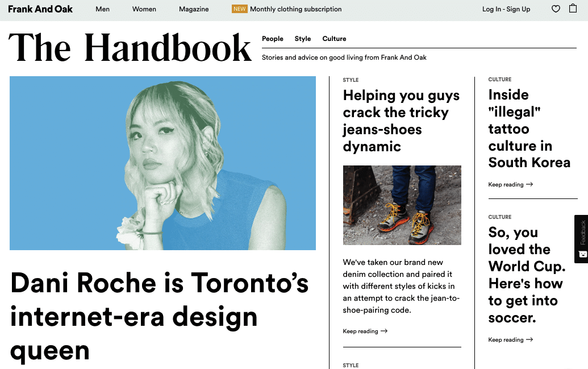
Task: Click arrow next to jeans-shoes Keep reading
Action: click(x=384, y=331)
